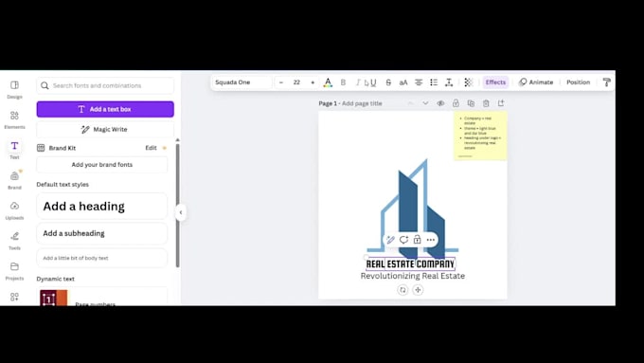Image resolution: width=644 pixels, height=363 pixels.
Task: Click the copy style paint roller icon
Action: click(x=607, y=82)
